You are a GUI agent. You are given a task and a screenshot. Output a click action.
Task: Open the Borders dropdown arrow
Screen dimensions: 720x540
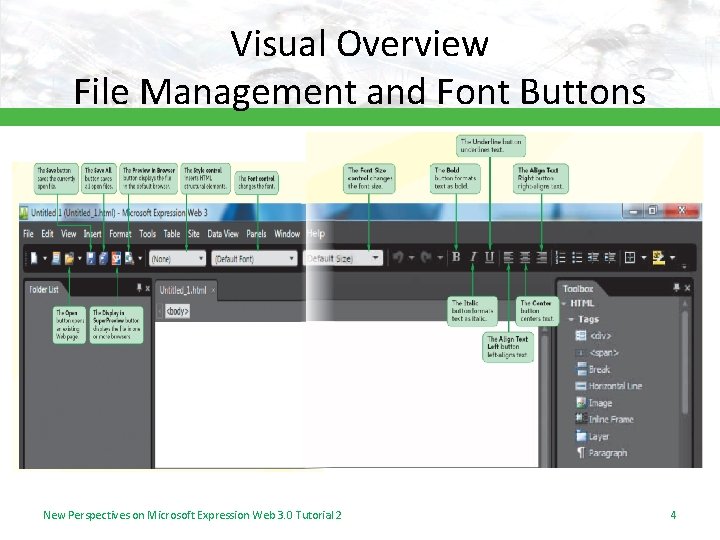click(644, 258)
